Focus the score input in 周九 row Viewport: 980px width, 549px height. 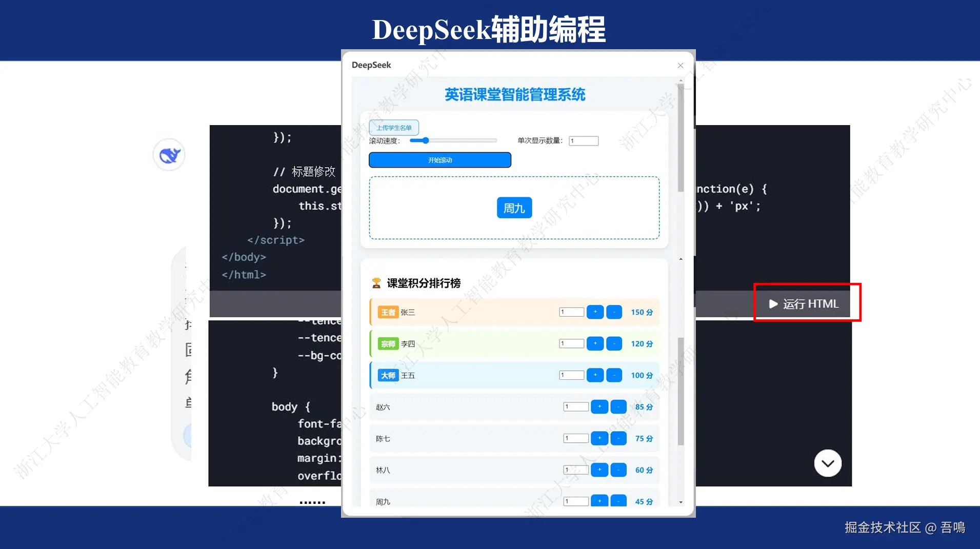576,501
